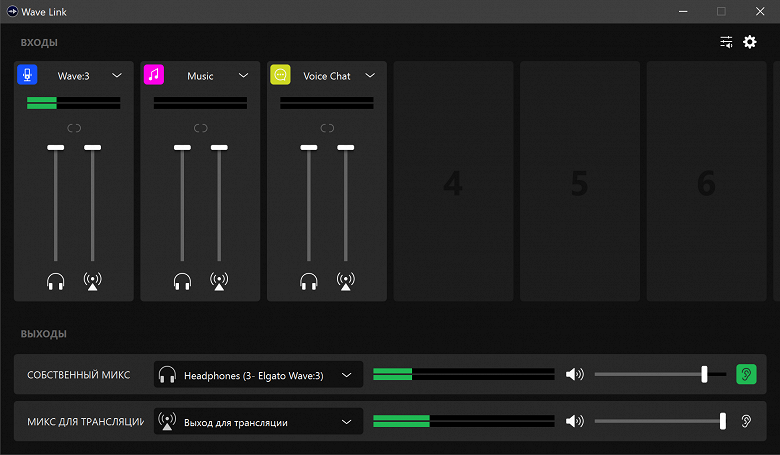Expand the Music channel dropdown
The height and width of the screenshot is (455, 780).
pyautogui.click(x=243, y=76)
